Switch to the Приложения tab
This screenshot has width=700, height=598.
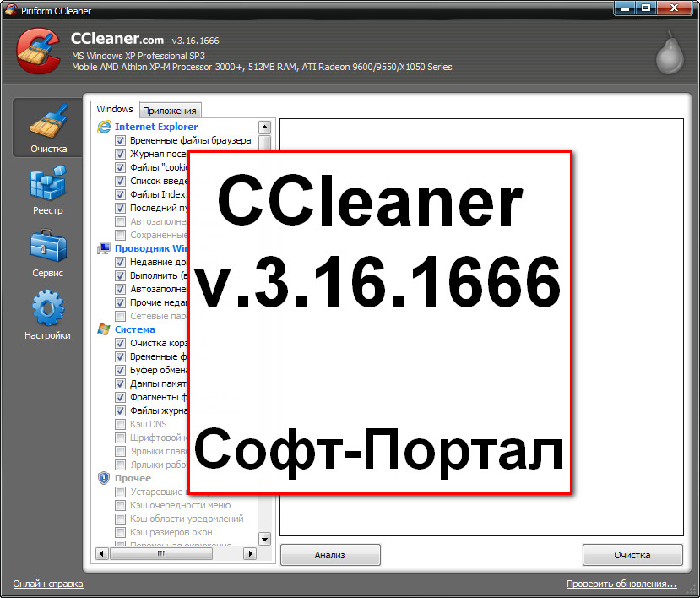tap(170, 111)
